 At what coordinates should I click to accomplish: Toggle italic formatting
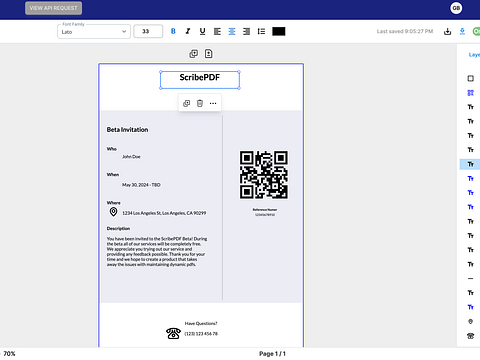click(x=188, y=31)
